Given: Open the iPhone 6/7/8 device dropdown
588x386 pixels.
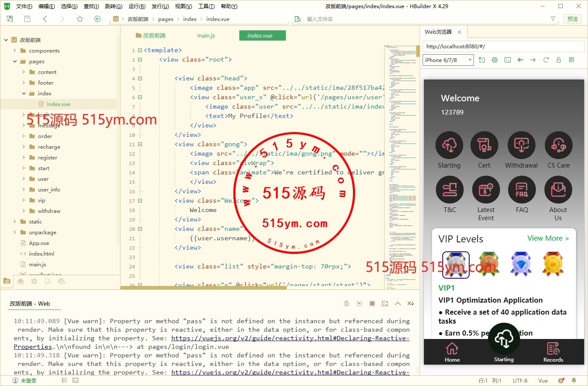Looking at the screenshot, I should [x=448, y=60].
